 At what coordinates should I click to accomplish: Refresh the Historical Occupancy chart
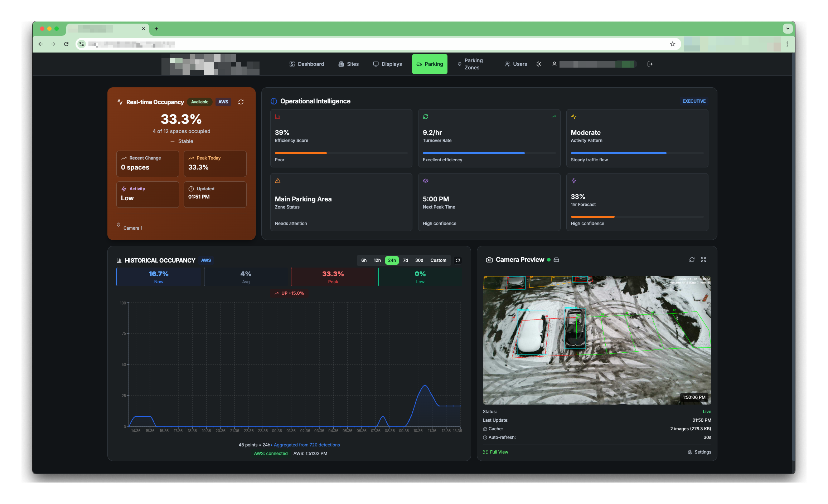pyautogui.click(x=458, y=260)
